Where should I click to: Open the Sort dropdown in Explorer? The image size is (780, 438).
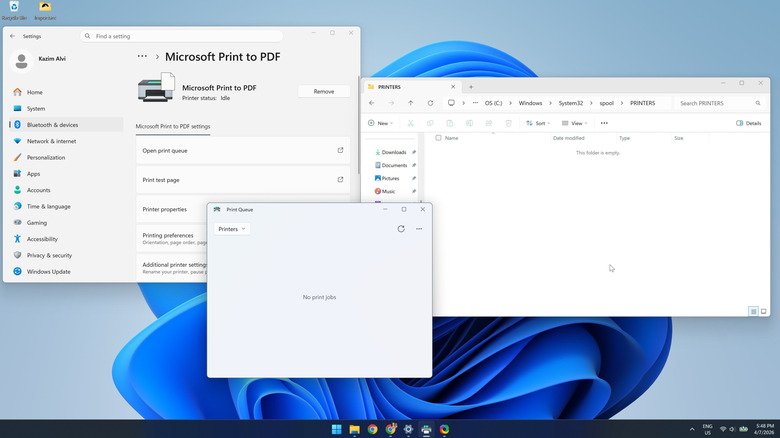(x=538, y=123)
